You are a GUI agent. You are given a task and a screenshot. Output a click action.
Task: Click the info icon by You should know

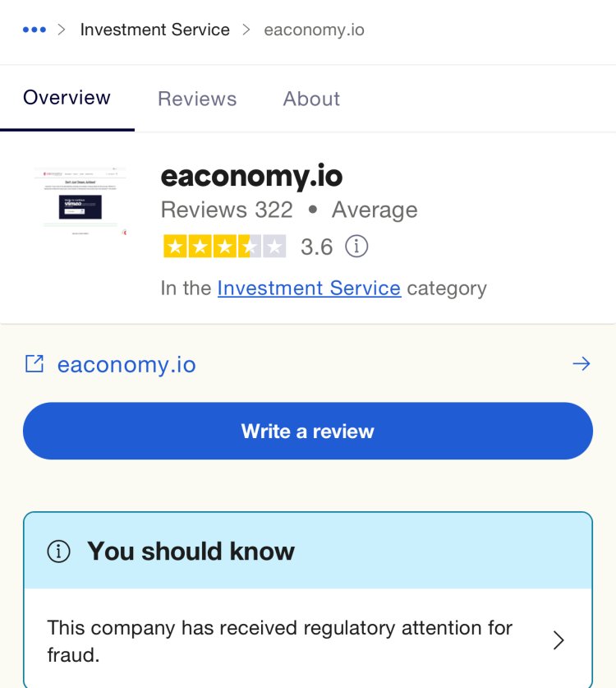[59, 551]
